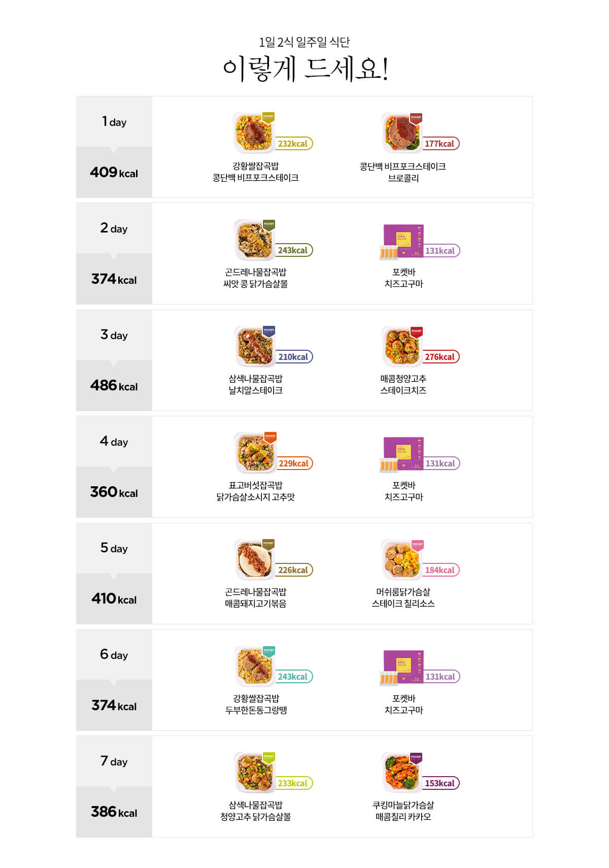
Task: Click the 232kcal yellow calorie badge
Action: (x=293, y=144)
